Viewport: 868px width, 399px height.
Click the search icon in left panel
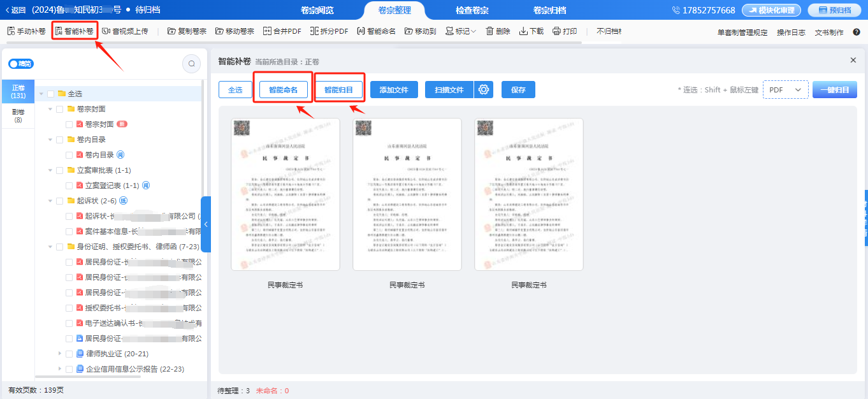pos(191,64)
